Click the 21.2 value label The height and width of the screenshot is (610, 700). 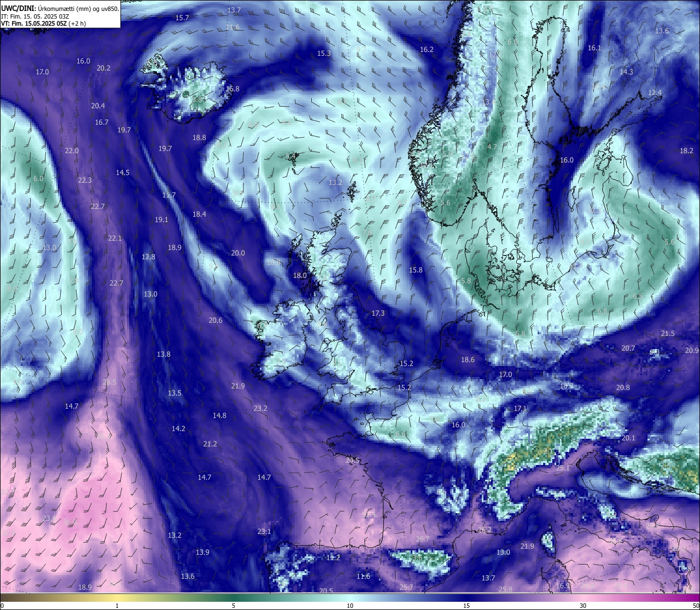coord(210,444)
